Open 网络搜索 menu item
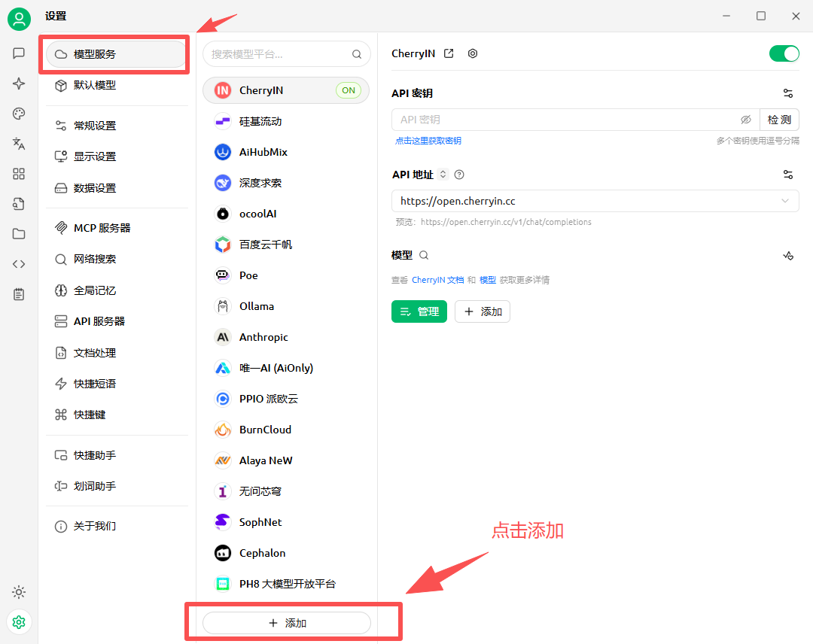 point(116,259)
